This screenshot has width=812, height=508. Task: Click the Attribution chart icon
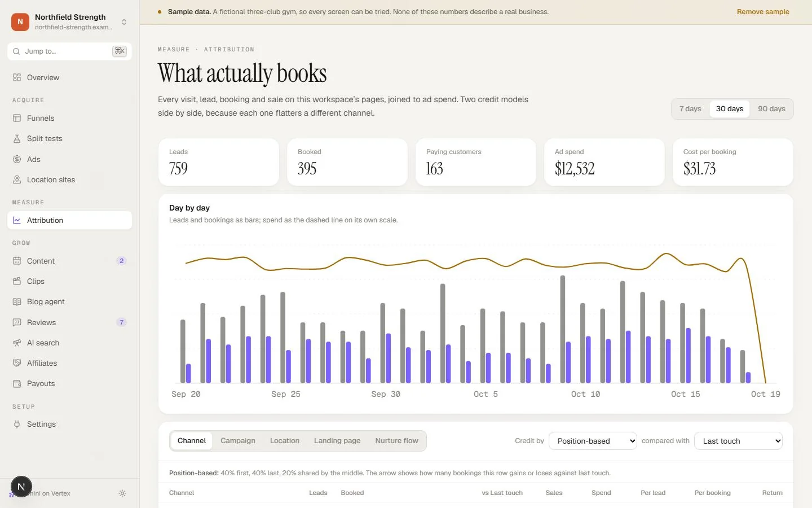[x=17, y=220]
